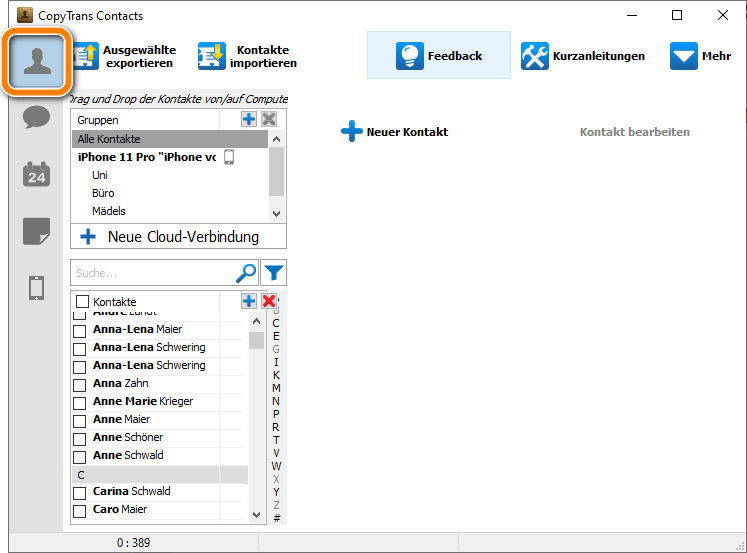Jump to letter R in index
Viewport: 747px width, 553px height.
tap(276, 427)
